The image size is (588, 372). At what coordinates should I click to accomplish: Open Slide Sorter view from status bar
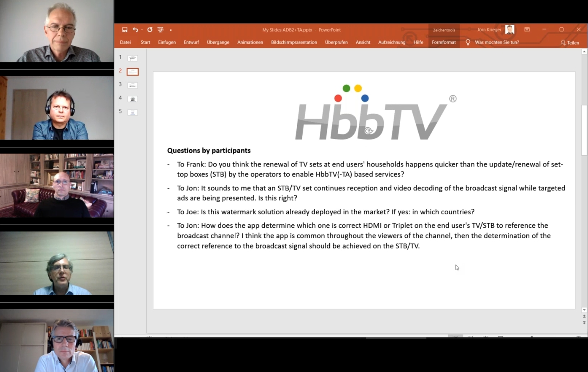pyautogui.click(x=470, y=336)
